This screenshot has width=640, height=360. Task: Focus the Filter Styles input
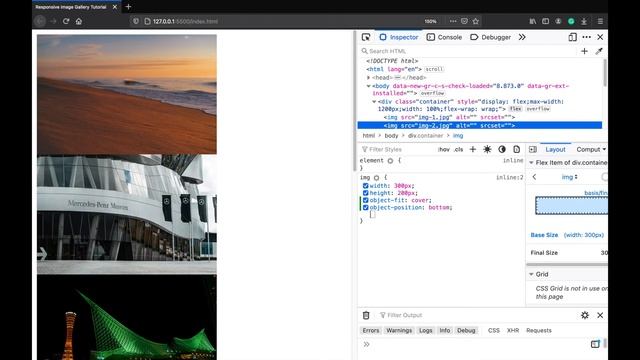click(398, 149)
